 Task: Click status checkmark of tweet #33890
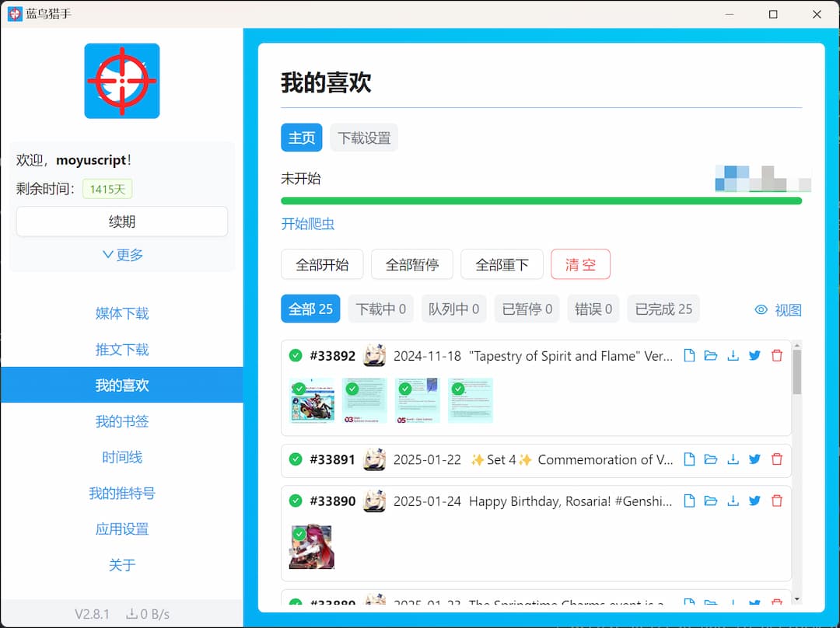tap(296, 501)
